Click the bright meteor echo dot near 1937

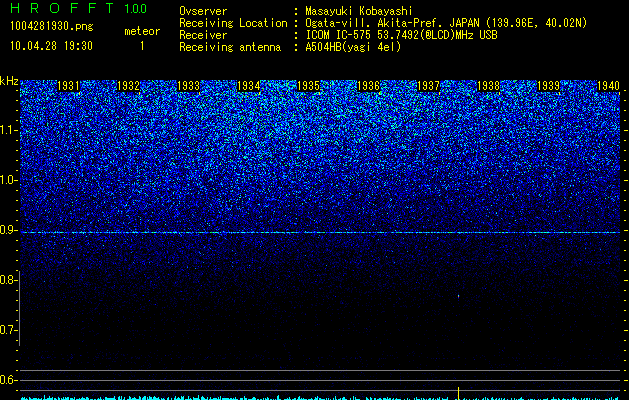click(459, 296)
